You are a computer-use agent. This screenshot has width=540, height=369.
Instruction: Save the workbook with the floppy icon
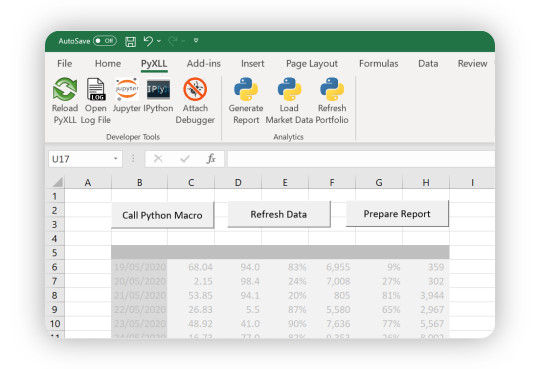point(131,42)
